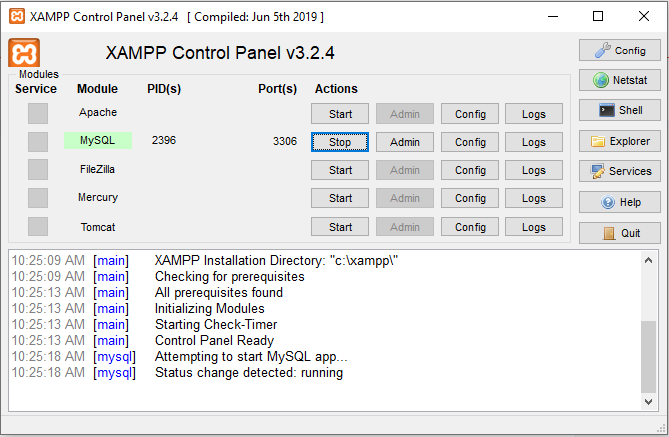Click the XAMPP title bar icon
Viewport: 669px width, 437px height.
[x=17, y=16]
